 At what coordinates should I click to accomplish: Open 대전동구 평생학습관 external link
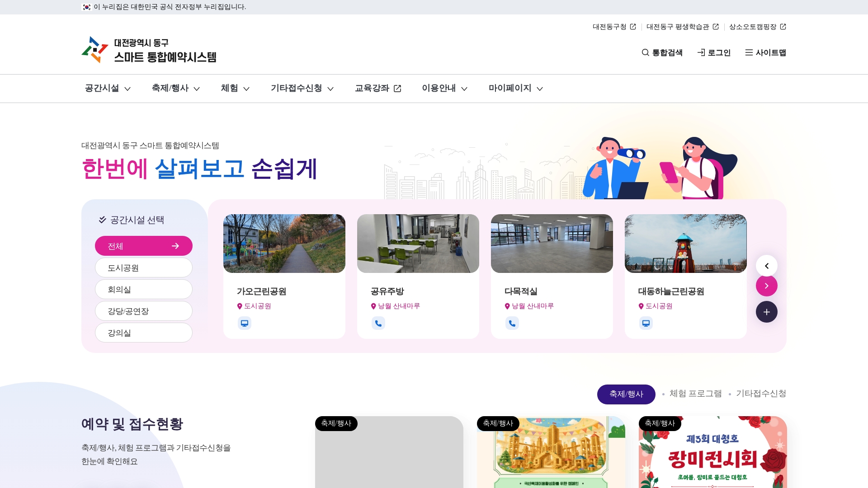point(683,27)
